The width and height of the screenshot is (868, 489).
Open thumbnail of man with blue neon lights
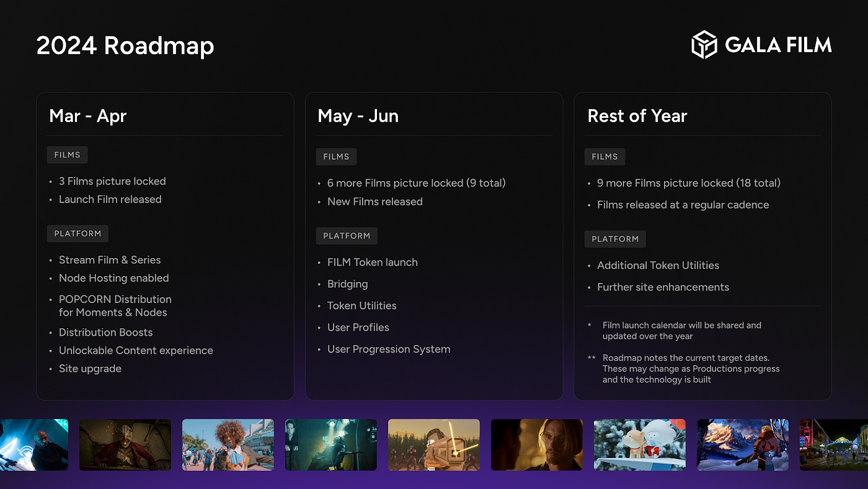click(x=34, y=444)
